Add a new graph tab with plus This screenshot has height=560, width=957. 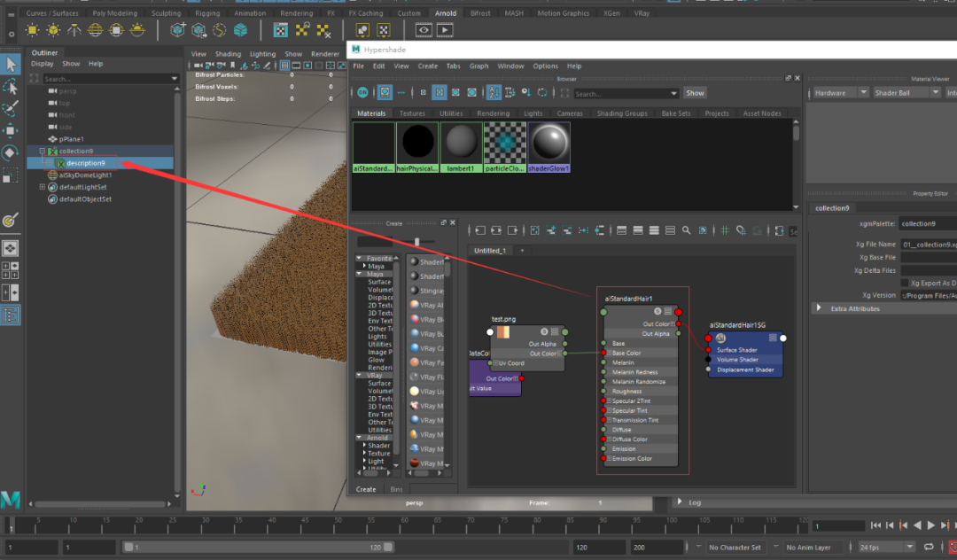point(522,250)
